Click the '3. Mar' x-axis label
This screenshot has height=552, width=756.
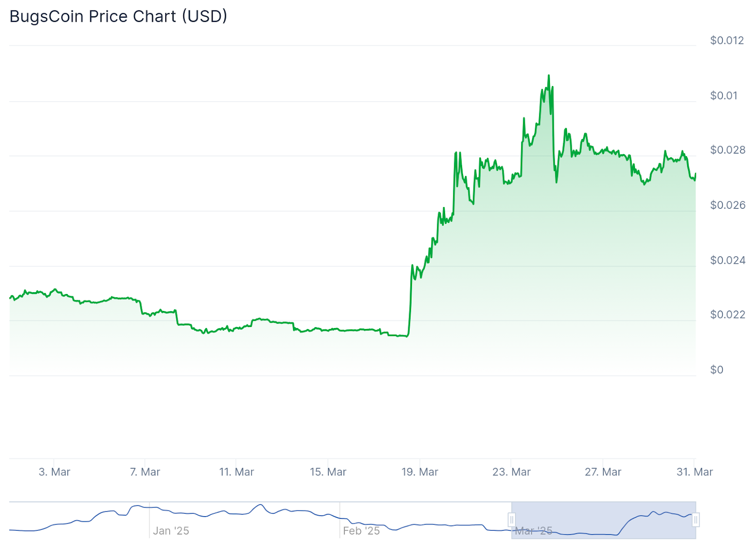click(54, 472)
